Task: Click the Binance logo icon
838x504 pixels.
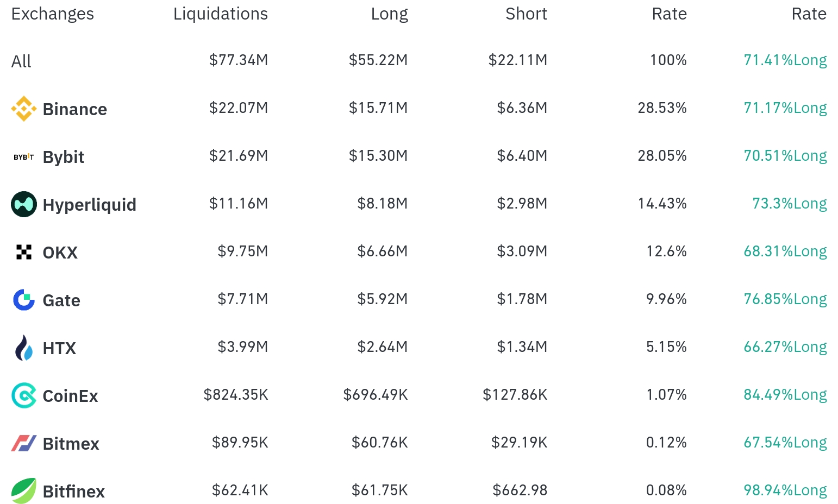Action: (x=24, y=109)
